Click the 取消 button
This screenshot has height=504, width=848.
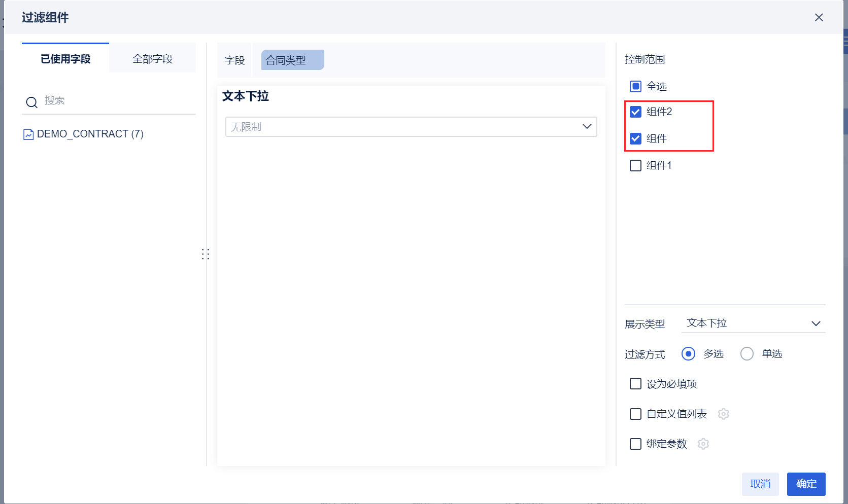[x=760, y=484]
